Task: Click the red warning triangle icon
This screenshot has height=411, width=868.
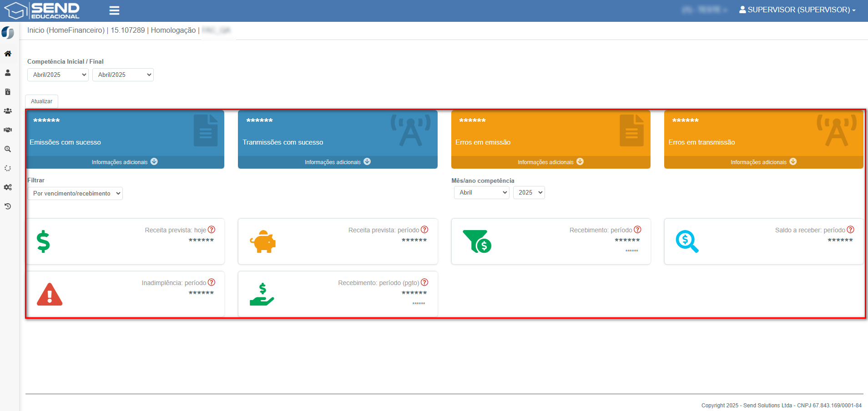Action: coord(50,294)
